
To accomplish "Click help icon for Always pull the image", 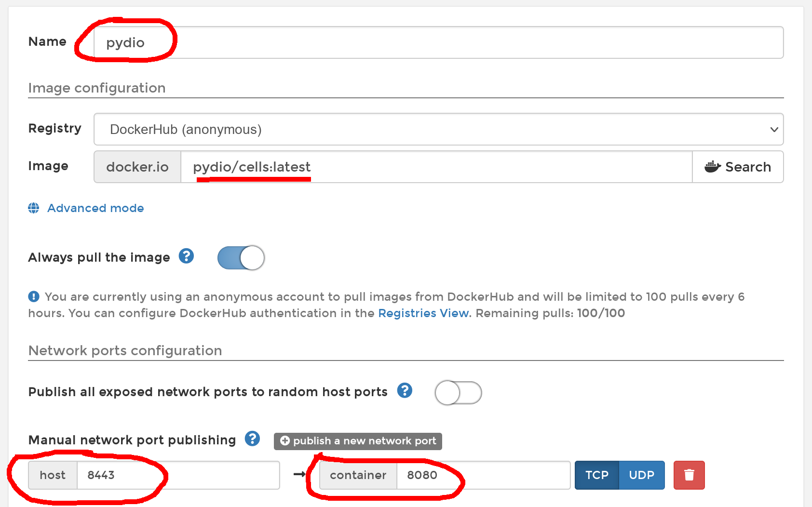I will tap(186, 256).
